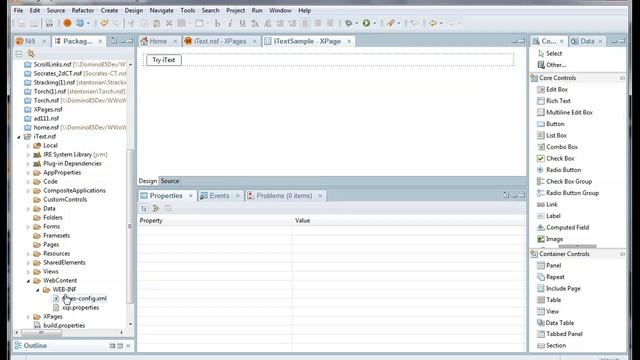Click the bold formatting toolbar icon

[x=217, y=23]
